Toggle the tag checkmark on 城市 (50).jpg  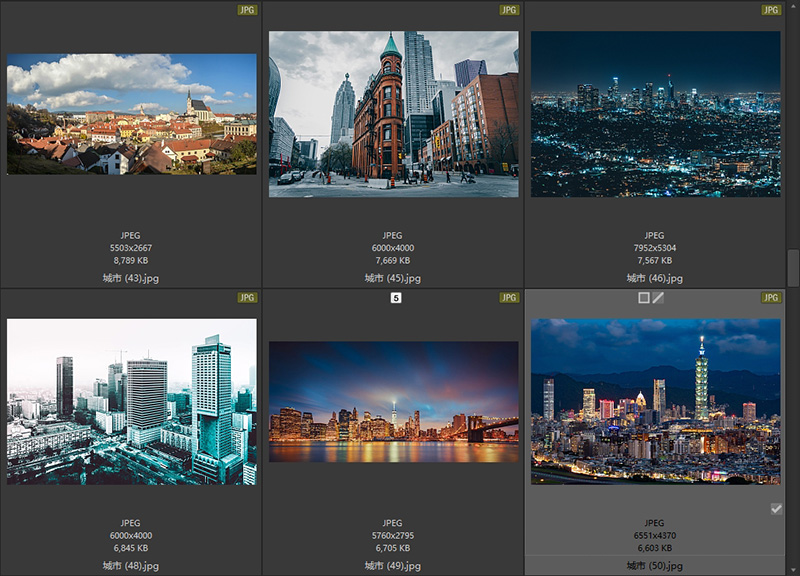pos(776,509)
